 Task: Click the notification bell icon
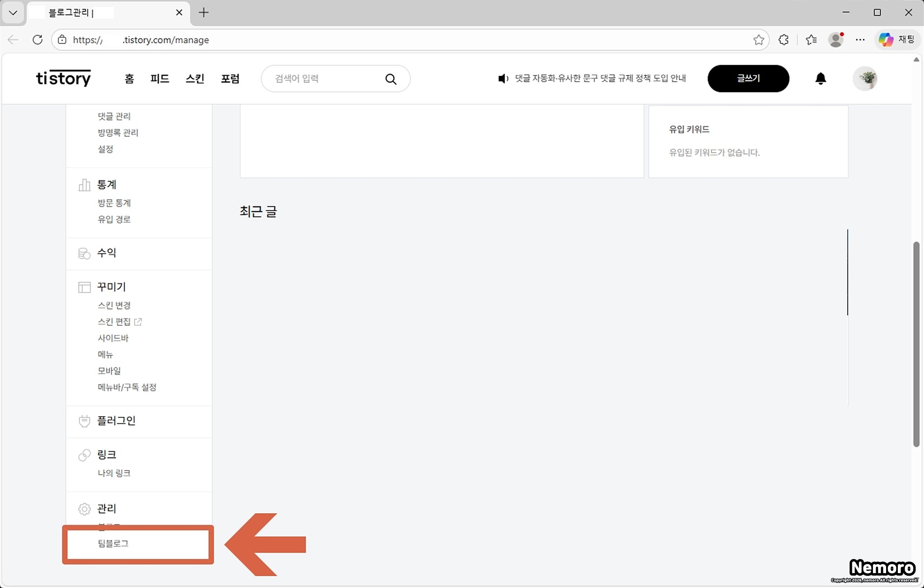click(x=820, y=79)
